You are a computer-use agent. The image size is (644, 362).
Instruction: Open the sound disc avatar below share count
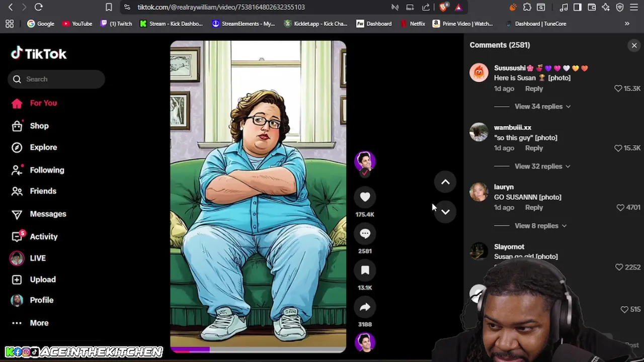coord(365,342)
